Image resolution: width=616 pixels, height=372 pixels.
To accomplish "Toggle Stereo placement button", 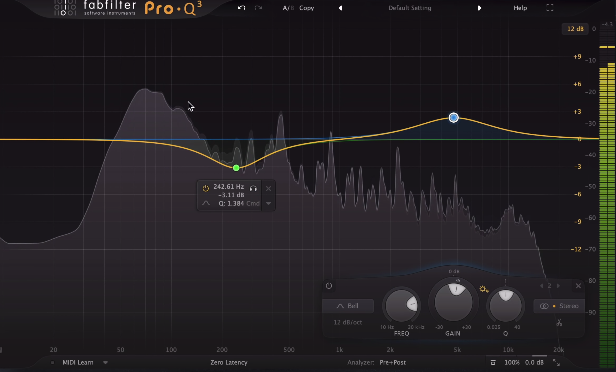I will tap(559, 306).
